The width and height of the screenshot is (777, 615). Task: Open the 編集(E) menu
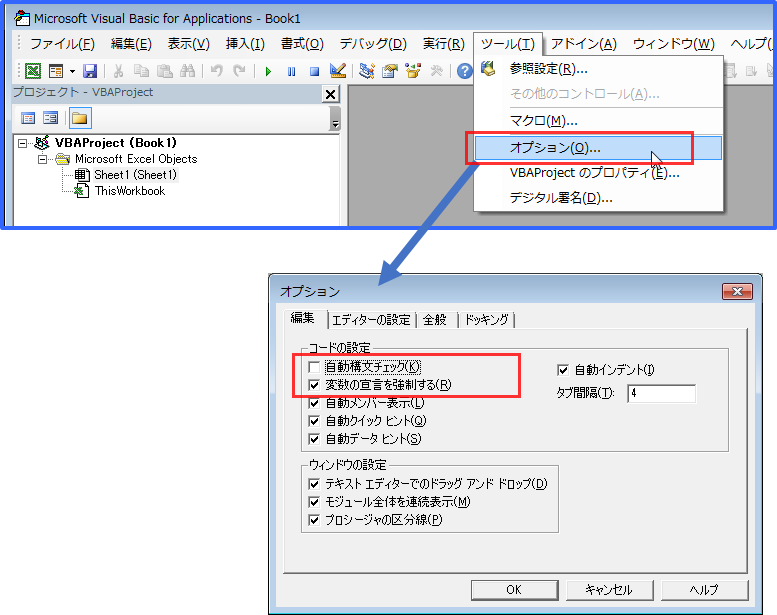[131, 44]
